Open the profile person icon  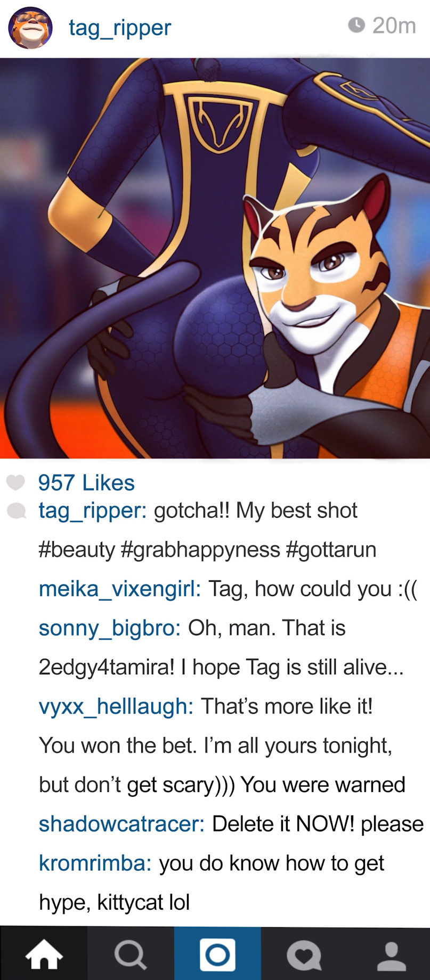pos(392,956)
